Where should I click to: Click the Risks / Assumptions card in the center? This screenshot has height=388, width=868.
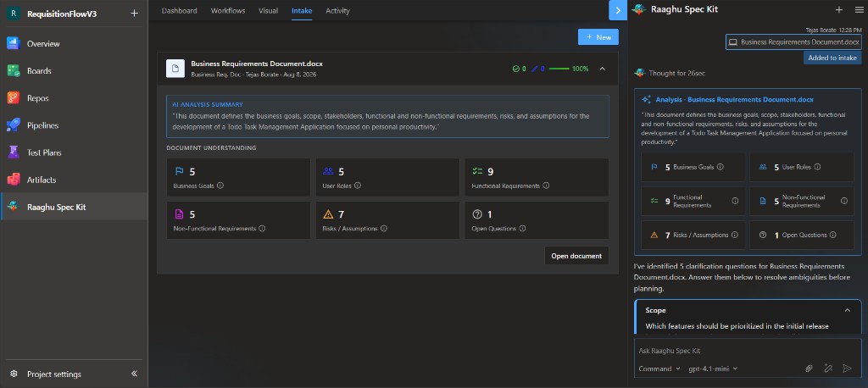click(x=387, y=219)
